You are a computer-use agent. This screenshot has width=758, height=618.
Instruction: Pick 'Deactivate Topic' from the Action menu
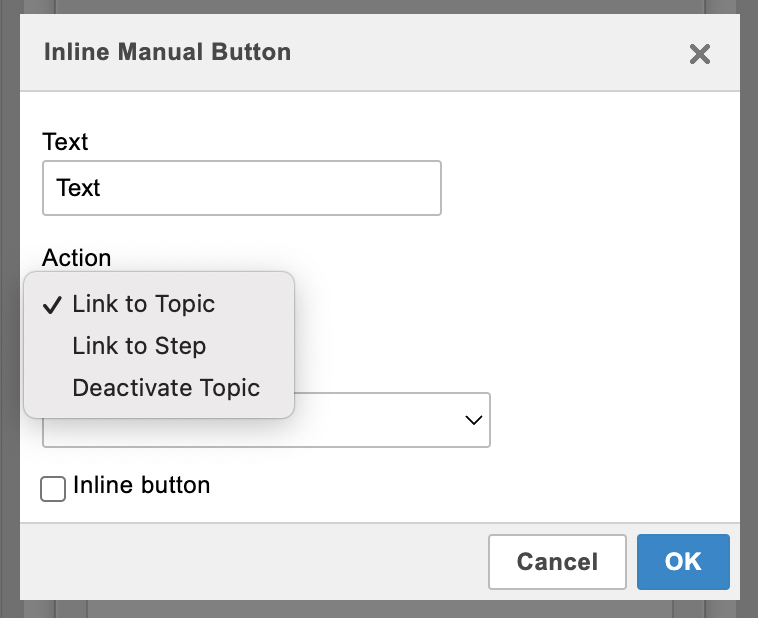(166, 388)
